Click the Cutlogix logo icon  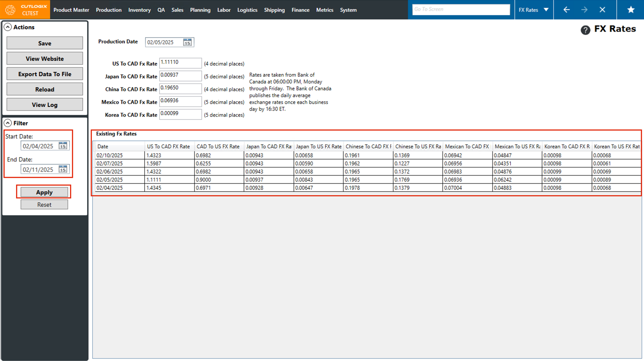point(10,10)
